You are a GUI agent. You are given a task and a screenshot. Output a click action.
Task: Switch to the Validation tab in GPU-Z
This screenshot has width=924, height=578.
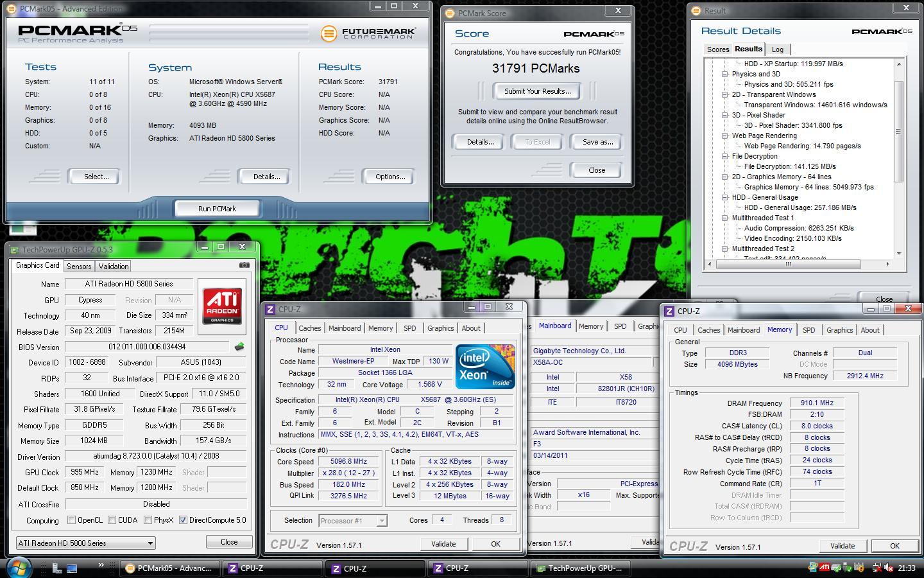[114, 266]
